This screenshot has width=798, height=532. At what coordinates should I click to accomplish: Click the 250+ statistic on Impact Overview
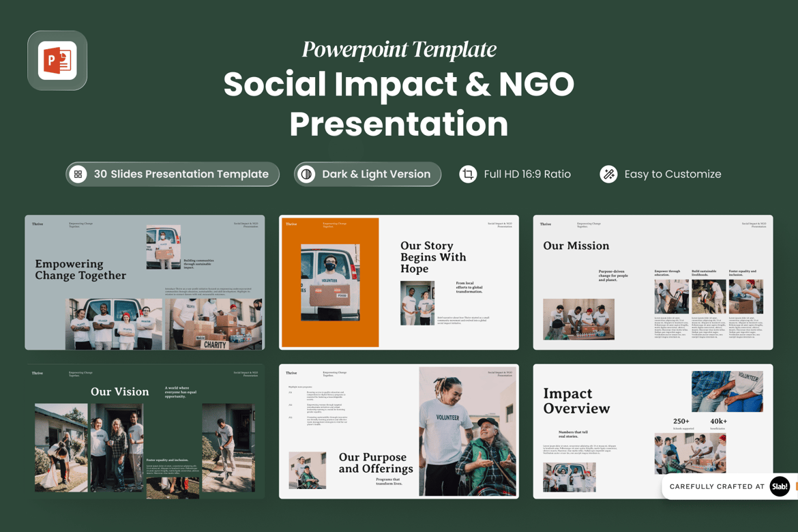681,421
